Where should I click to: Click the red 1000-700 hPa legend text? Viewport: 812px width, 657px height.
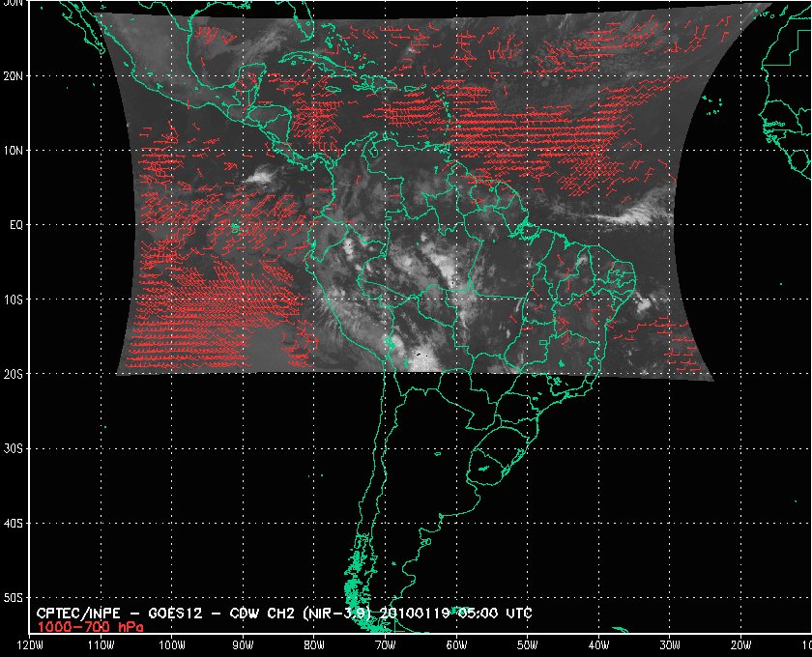(x=90, y=627)
